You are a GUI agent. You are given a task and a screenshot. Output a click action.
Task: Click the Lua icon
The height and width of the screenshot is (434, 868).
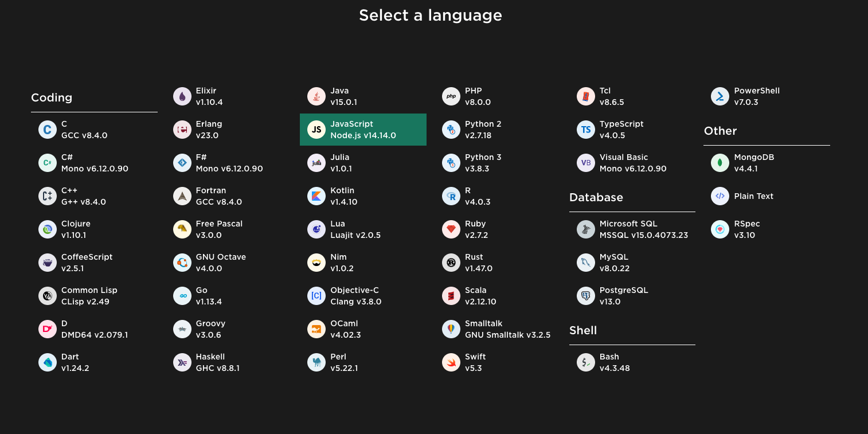pos(316,229)
